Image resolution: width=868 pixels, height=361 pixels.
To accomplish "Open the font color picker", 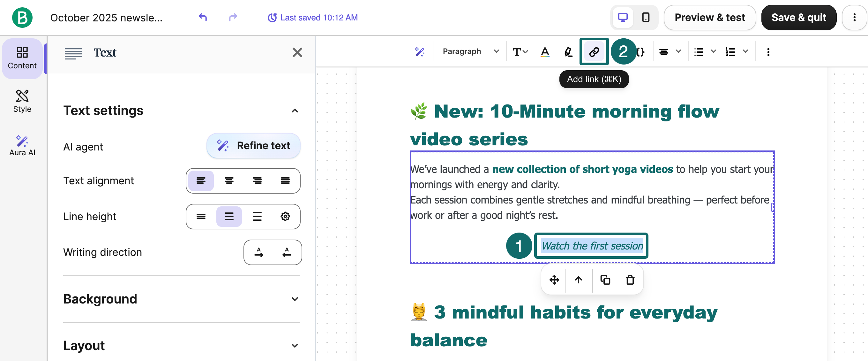I will [x=544, y=51].
